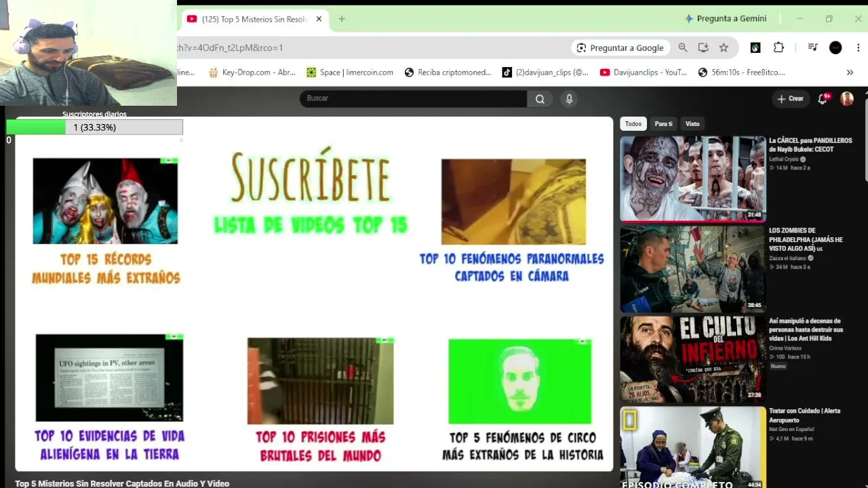Open the YouTube notifications bell
Viewport: 868px width, 488px height.
[823, 99]
